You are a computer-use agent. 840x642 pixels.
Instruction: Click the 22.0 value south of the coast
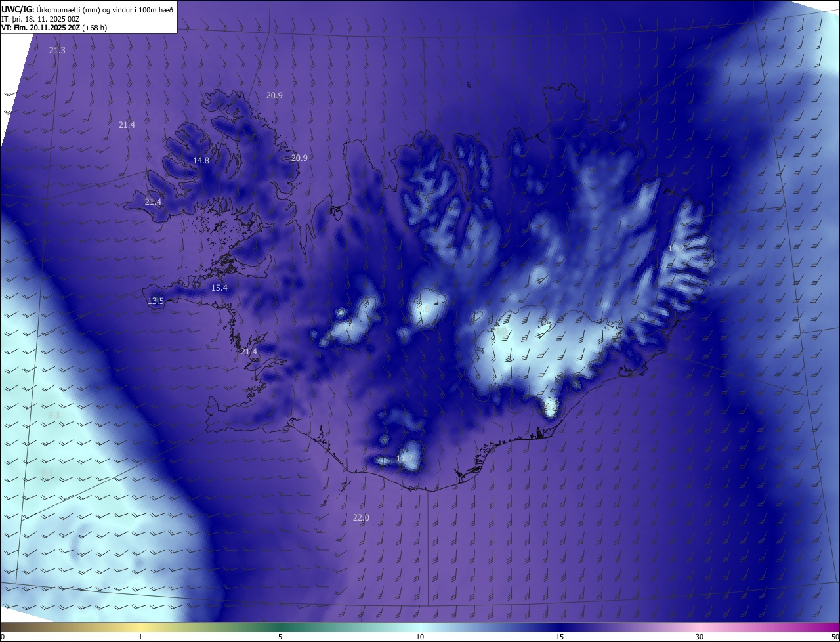coord(361,518)
